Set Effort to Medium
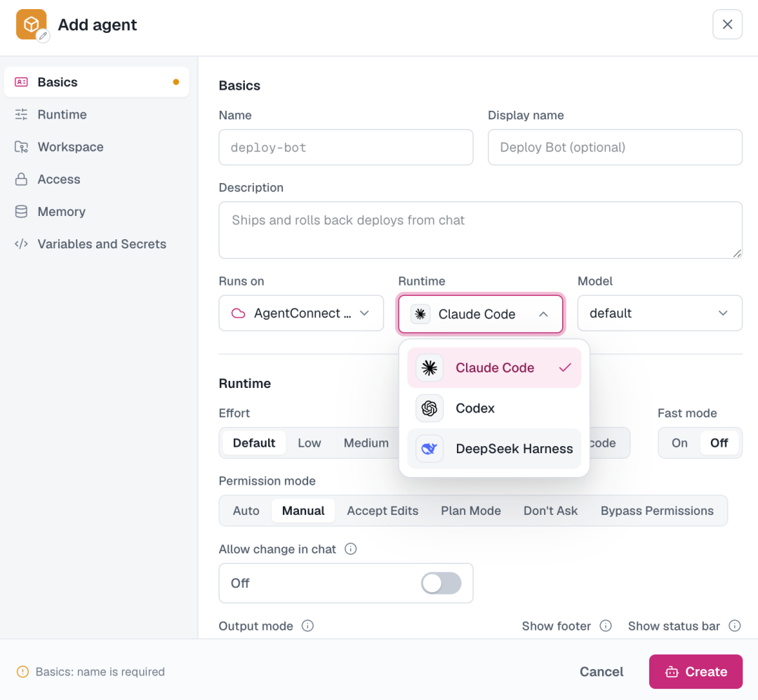 click(366, 443)
